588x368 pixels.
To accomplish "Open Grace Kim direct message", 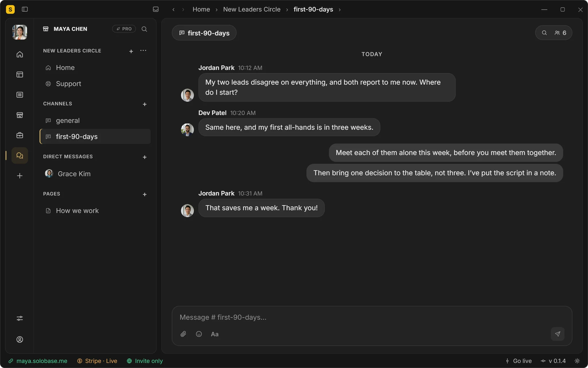I will [95, 174].
